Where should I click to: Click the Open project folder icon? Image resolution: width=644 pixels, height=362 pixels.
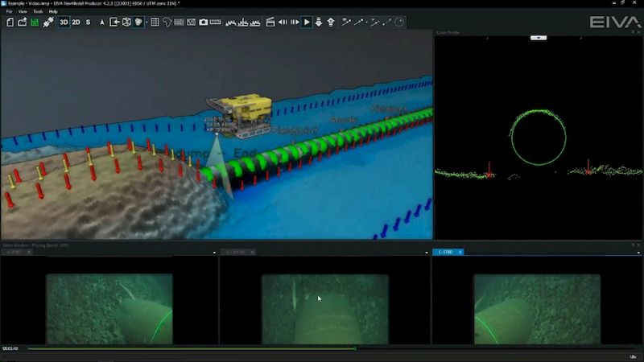pyautogui.click(x=23, y=23)
